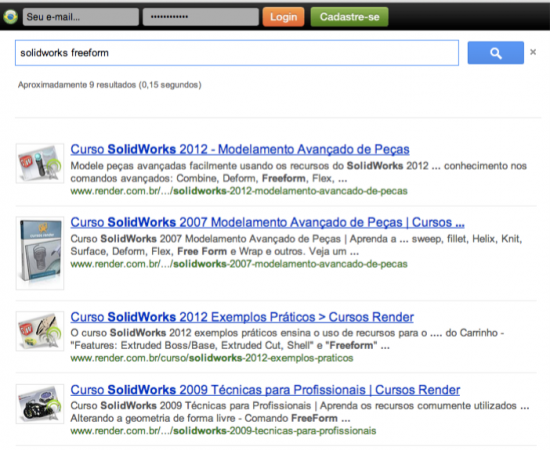
Task: Open 'Curso SolidWorks 2012 Exemplos Práticos' link
Action: coord(242,317)
